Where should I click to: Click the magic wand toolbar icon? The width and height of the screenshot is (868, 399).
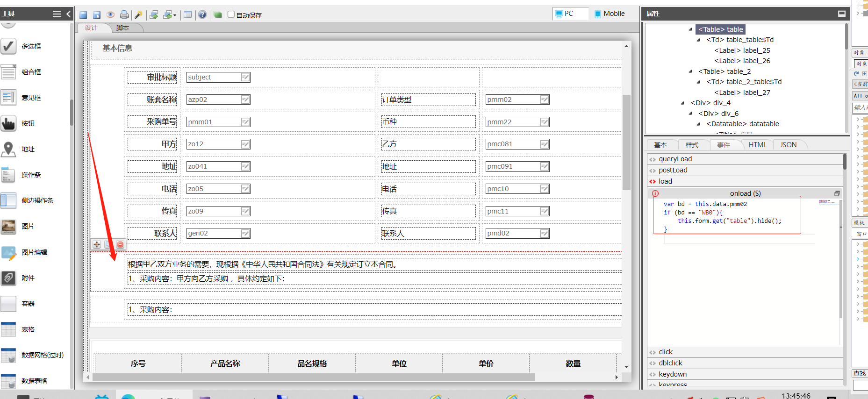(x=138, y=15)
